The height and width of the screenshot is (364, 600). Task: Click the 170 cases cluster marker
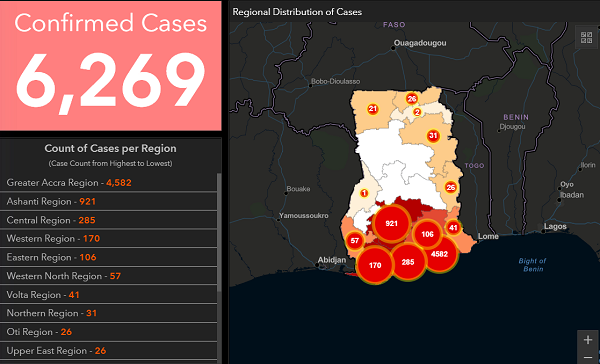[x=375, y=265]
